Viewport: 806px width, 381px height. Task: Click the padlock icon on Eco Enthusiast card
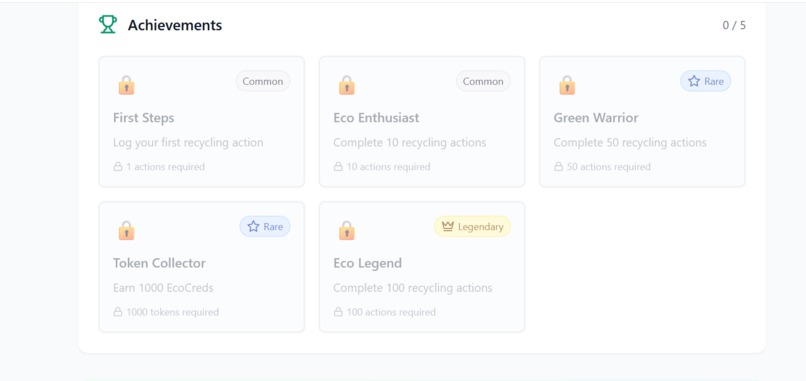click(x=346, y=85)
